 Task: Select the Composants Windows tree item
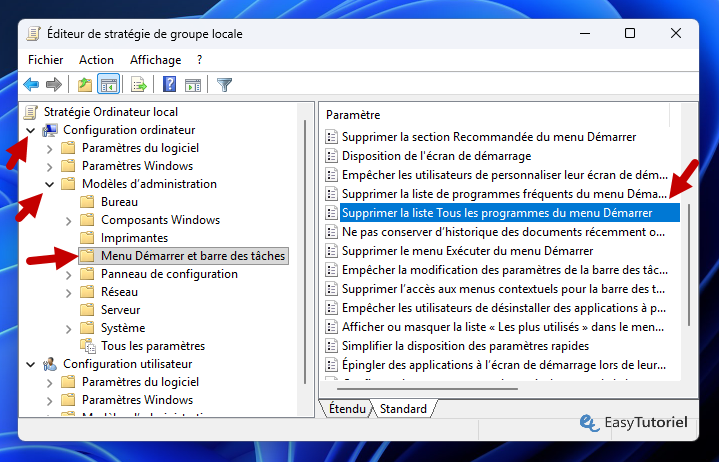click(160, 220)
